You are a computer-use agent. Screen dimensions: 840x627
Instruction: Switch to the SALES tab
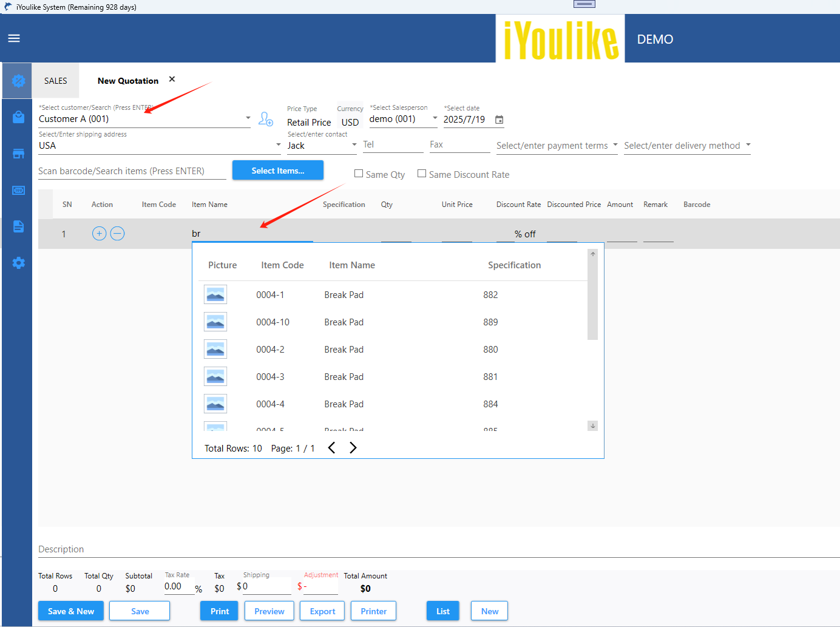point(56,81)
